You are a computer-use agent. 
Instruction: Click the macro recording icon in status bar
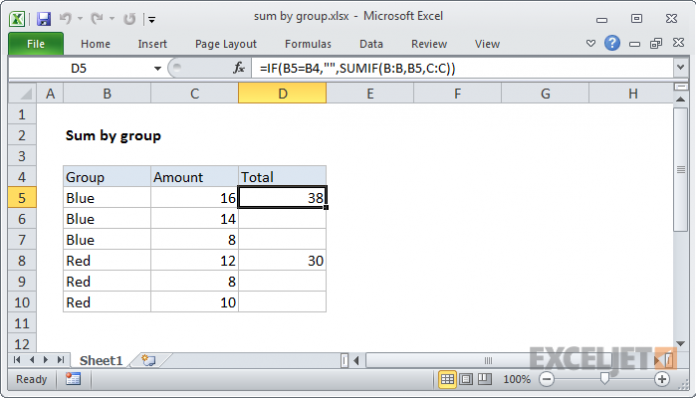tap(73, 379)
